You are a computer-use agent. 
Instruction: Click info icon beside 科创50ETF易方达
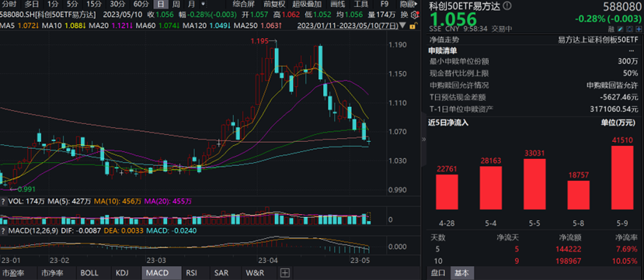tap(507, 5)
